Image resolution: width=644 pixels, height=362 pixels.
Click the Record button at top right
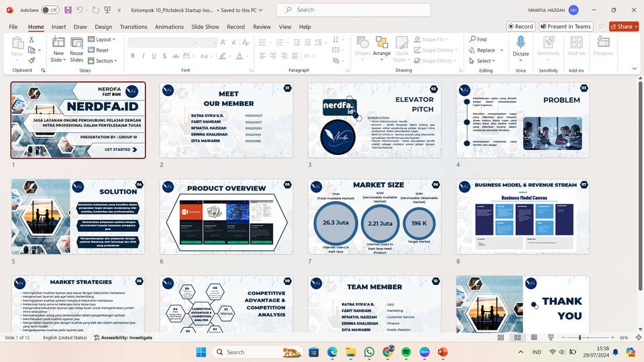click(x=521, y=26)
